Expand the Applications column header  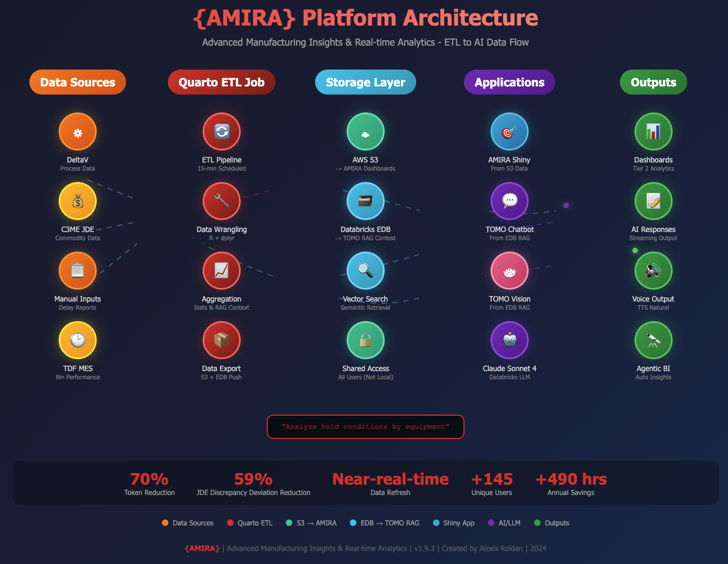(509, 82)
